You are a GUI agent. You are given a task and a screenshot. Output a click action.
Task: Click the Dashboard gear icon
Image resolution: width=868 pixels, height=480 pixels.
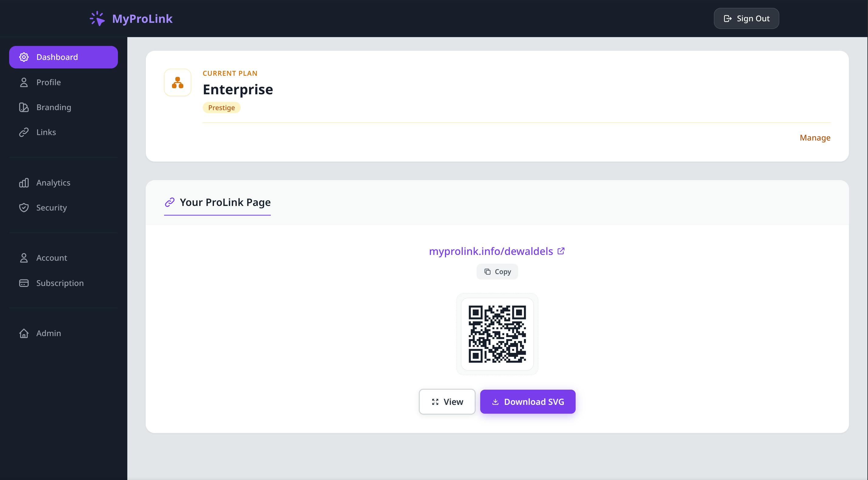point(24,57)
